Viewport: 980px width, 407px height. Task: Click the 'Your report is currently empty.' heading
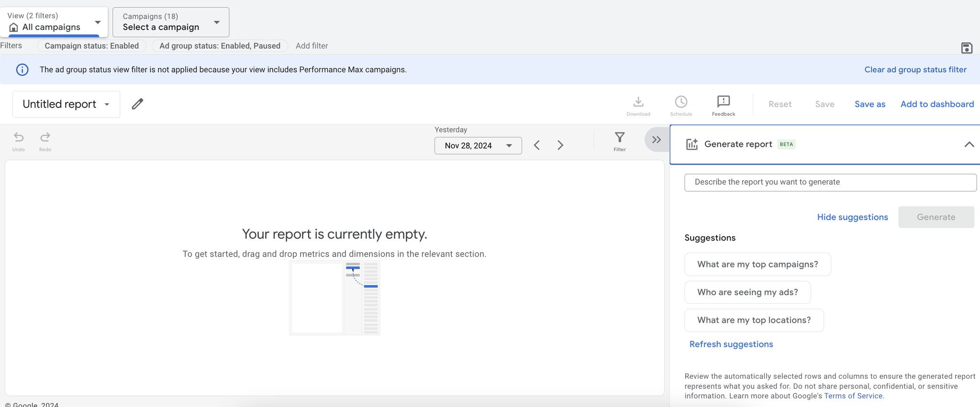[x=334, y=234]
